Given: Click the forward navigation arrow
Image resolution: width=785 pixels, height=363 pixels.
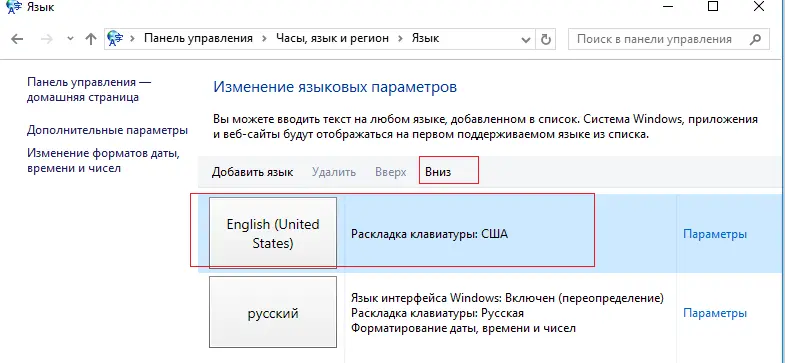Looking at the screenshot, I should (x=47, y=39).
